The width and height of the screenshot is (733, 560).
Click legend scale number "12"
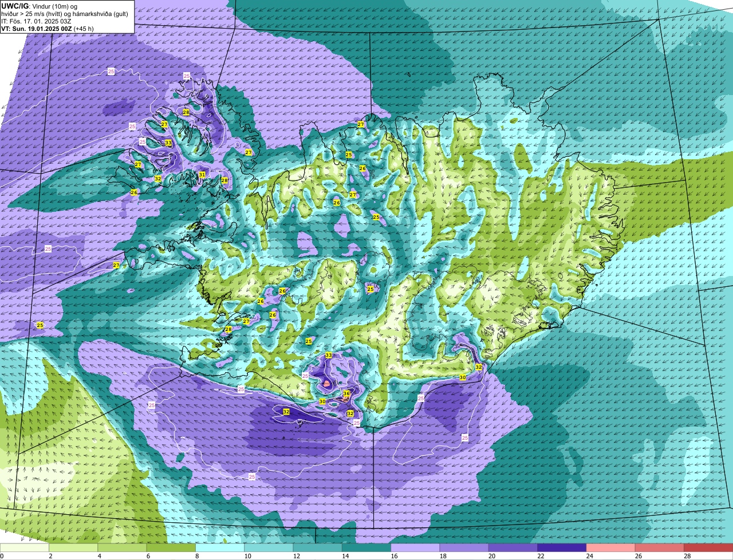(x=296, y=556)
